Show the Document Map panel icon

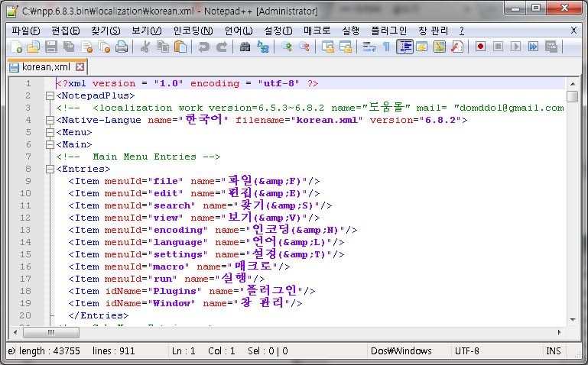pos(440,47)
